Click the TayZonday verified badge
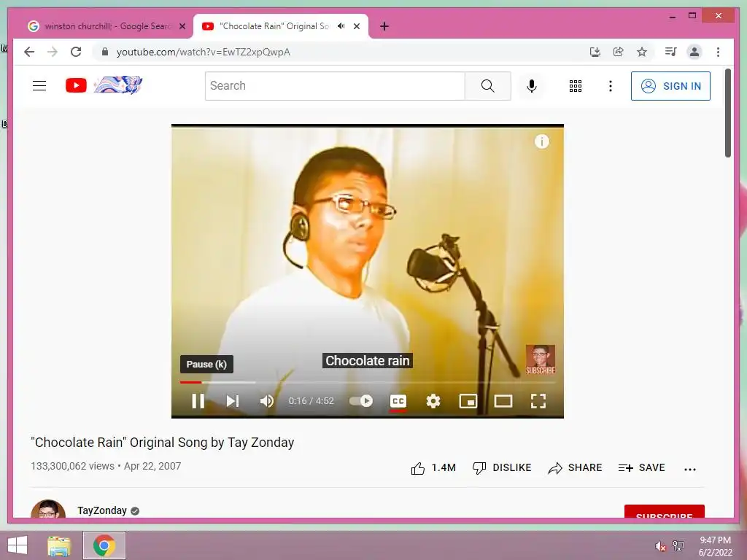 [135, 511]
